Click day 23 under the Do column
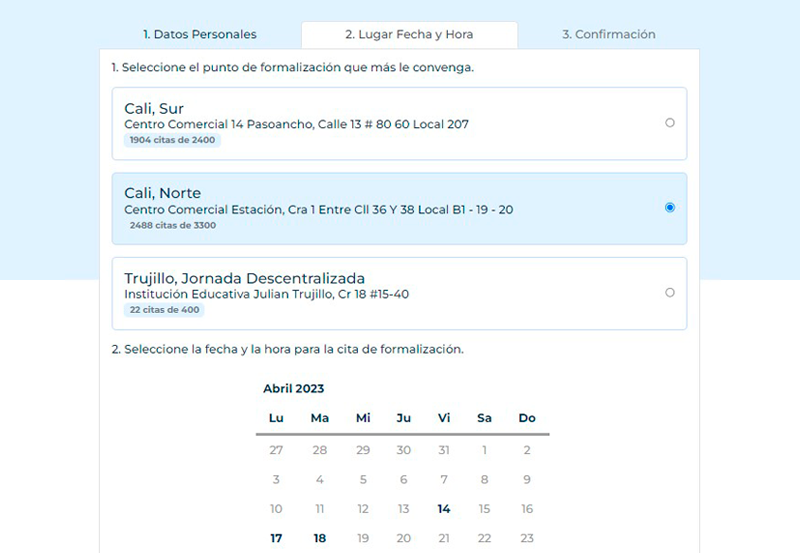 click(527, 538)
